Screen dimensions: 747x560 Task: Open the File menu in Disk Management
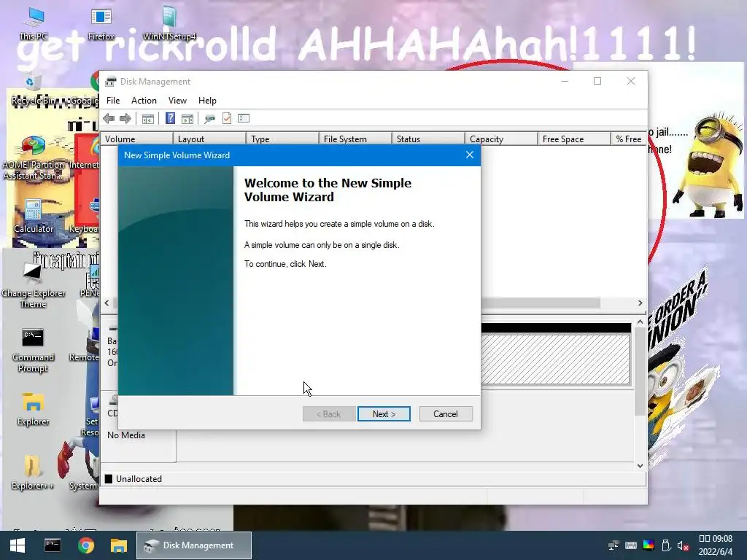[x=113, y=101]
